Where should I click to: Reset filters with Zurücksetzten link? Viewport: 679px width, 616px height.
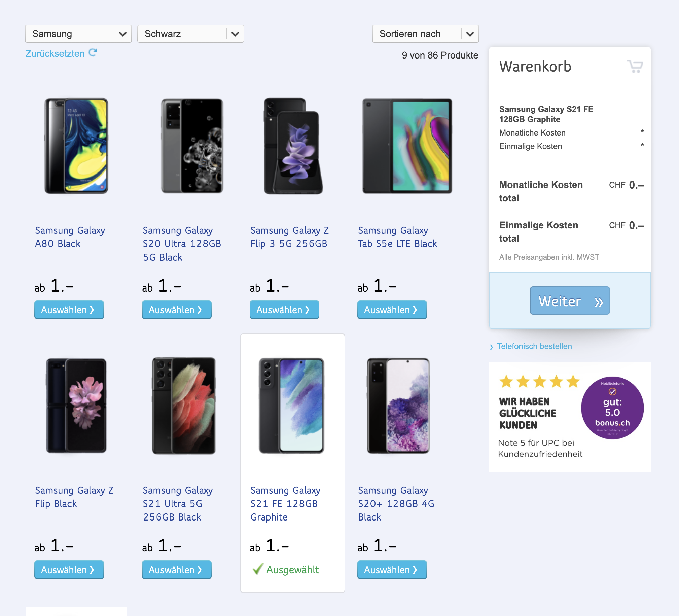point(55,53)
